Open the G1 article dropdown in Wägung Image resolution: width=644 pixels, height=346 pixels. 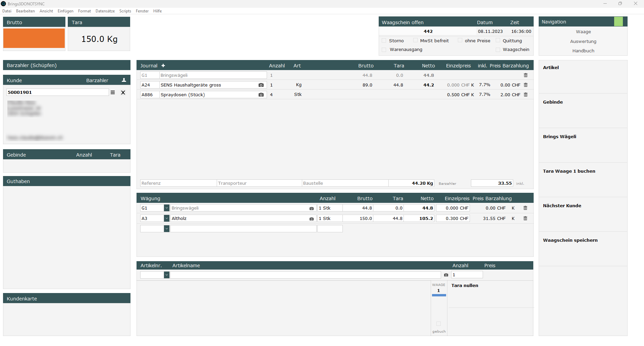click(x=166, y=208)
